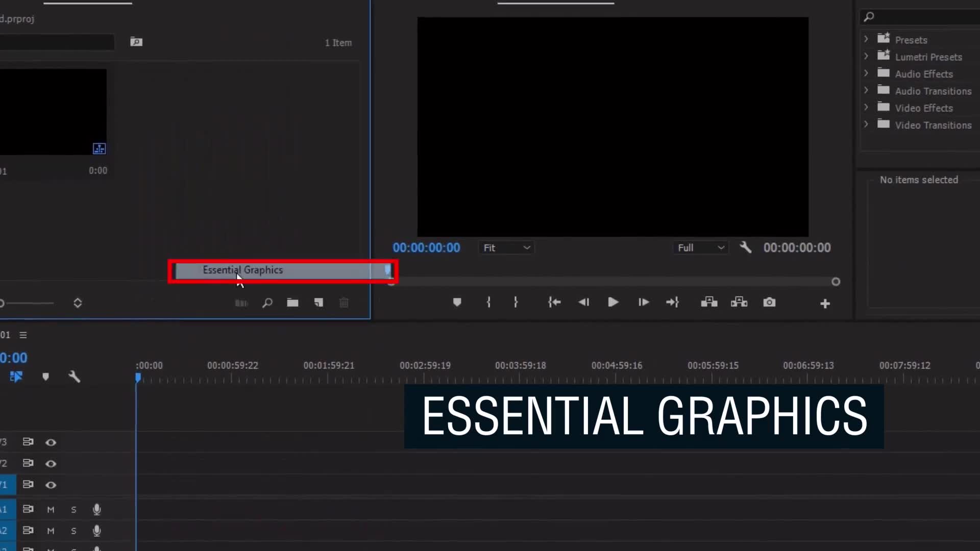Toggle visibility eye icon on V3 track

(50, 442)
